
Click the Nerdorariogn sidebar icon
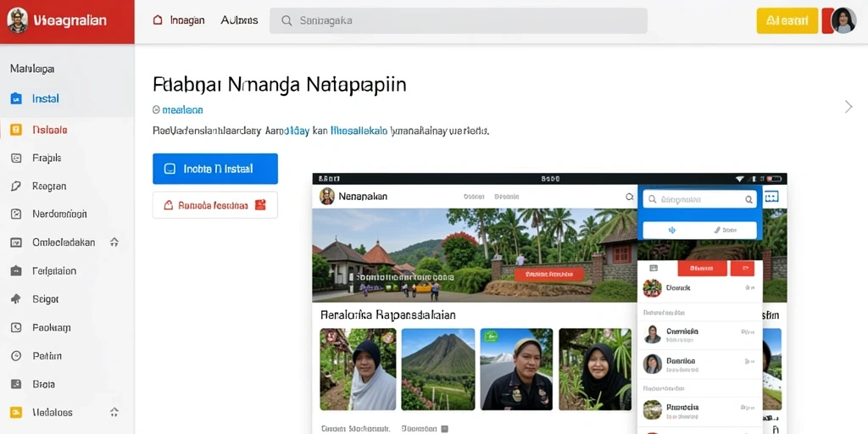tap(16, 214)
